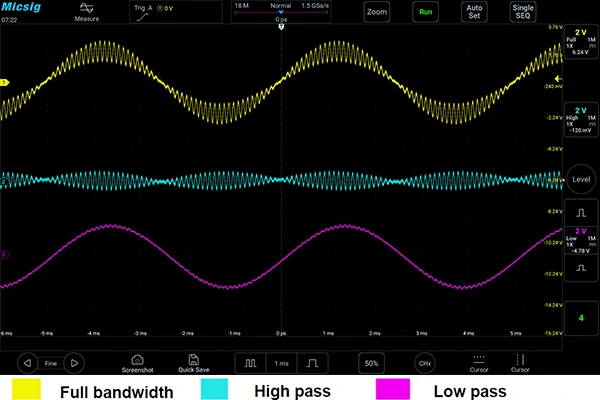
Task: Tap the Quick Save icon
Action: coord(193,362)
